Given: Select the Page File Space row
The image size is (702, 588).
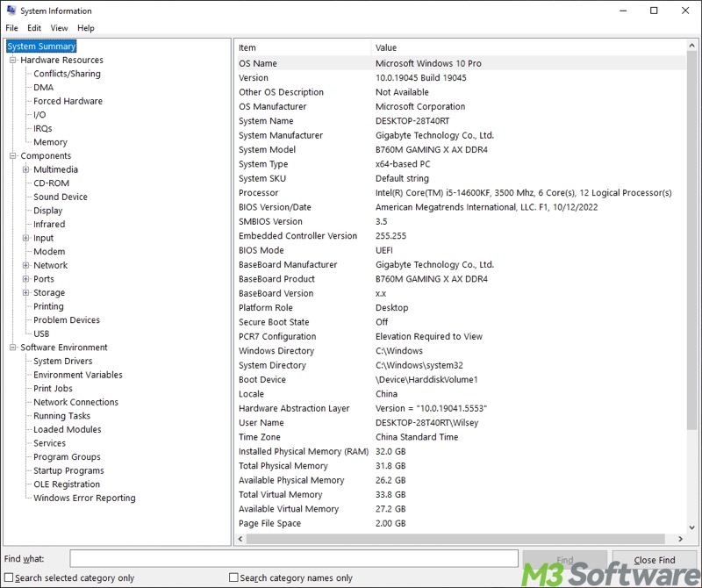Looking at the screenshot, I should point(460,523).
